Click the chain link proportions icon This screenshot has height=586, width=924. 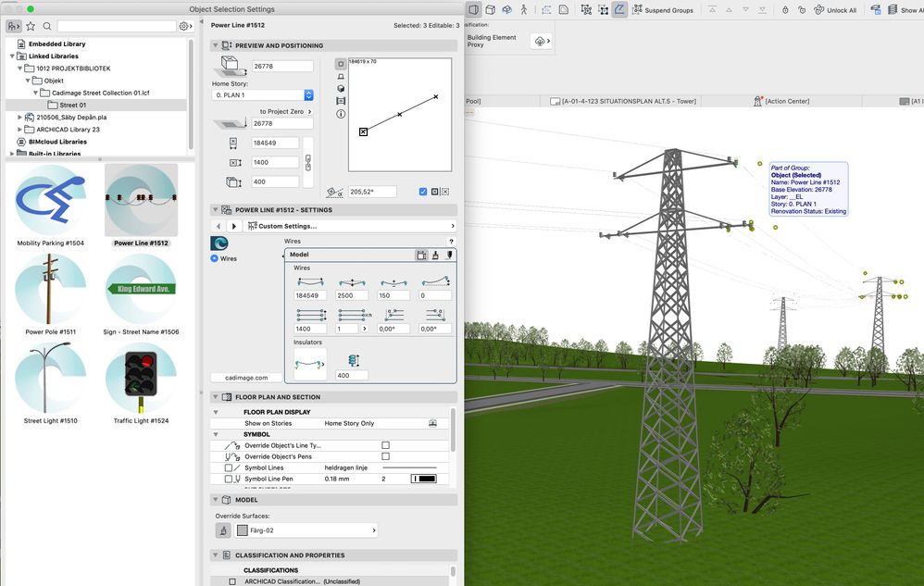(308, 162)
